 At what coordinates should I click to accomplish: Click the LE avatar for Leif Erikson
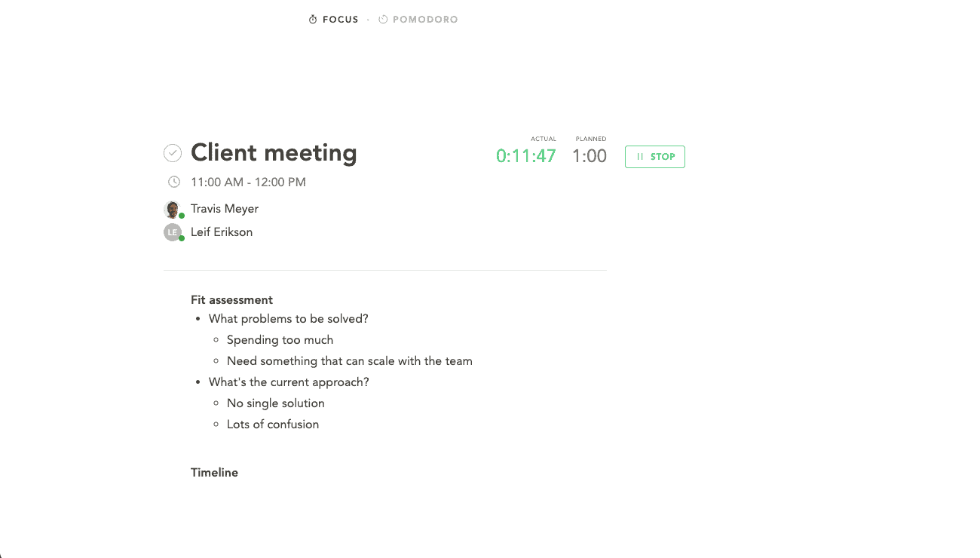[x=173, y=232]
